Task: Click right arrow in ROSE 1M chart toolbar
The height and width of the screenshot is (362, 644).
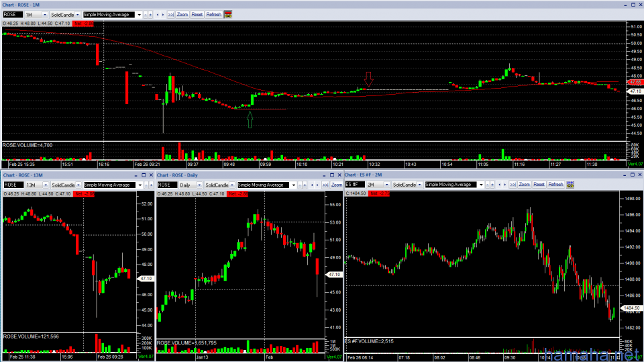Action: [163, 14]
